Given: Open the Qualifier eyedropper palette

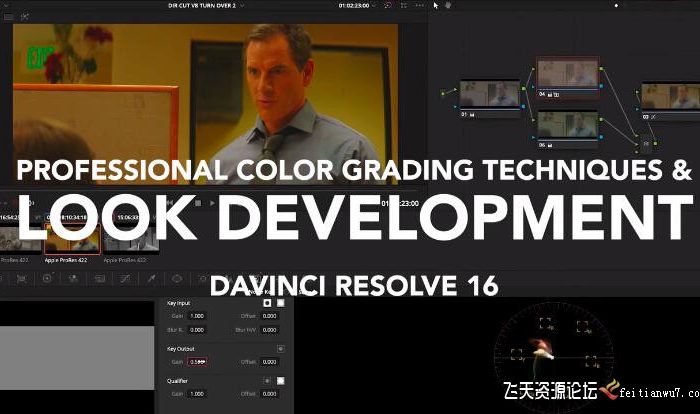Looking at the screenshot, I should coord(151,279).
